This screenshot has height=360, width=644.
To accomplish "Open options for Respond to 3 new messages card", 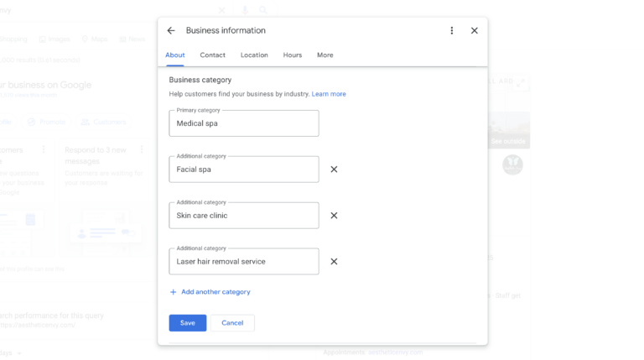I will pyautogui.click(x=142, y=149).
